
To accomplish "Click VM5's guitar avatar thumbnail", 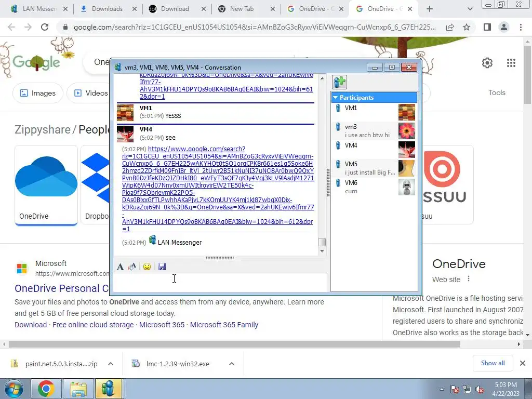I will (406, 168).
